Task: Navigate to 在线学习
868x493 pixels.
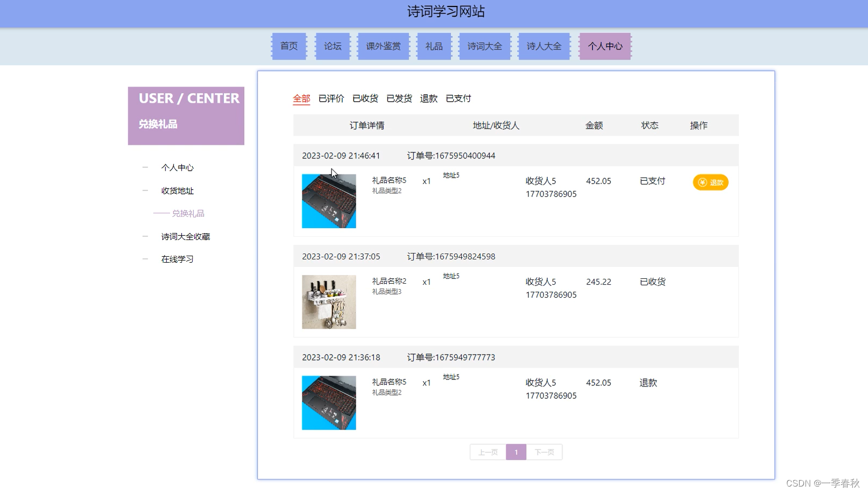Action: coord(178,258)
